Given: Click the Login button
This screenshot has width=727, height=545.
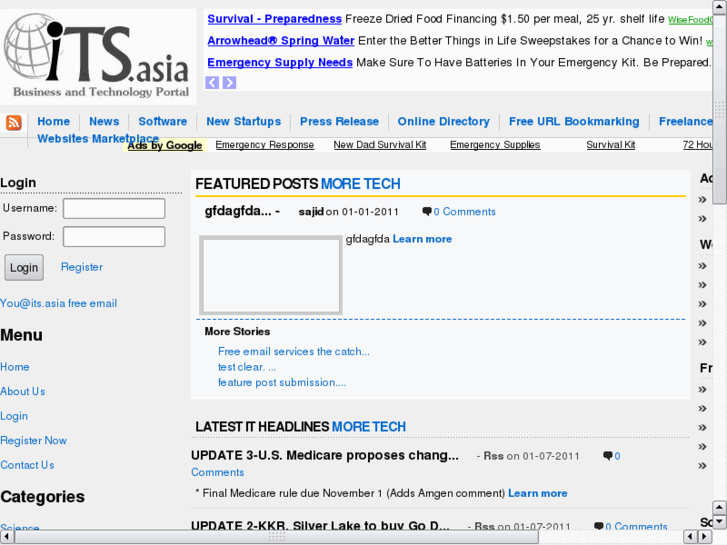Looking at the screenshot, I should click(x=24, y=268).
